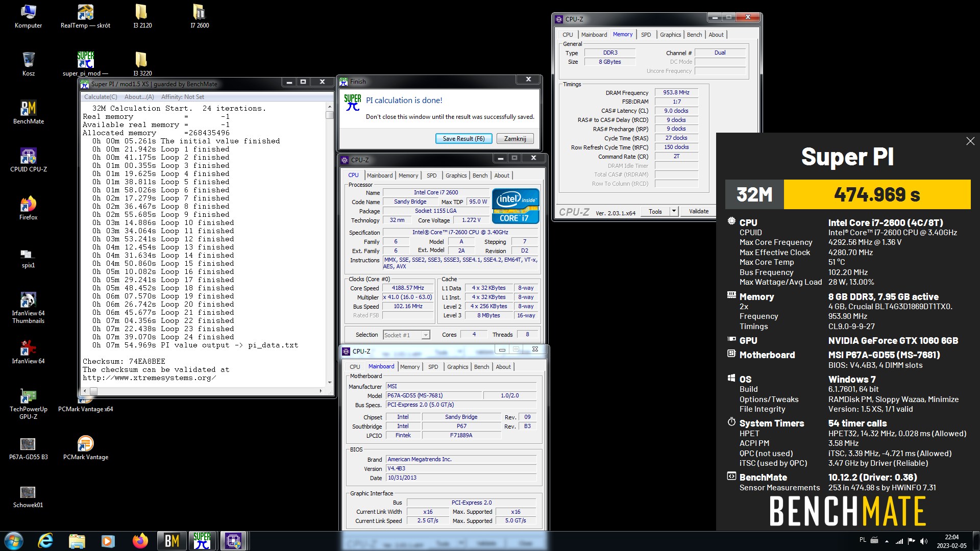980x551 pixels.
Task: Open P67A-GD55 B3 desktop image
Action: point(28,448)
